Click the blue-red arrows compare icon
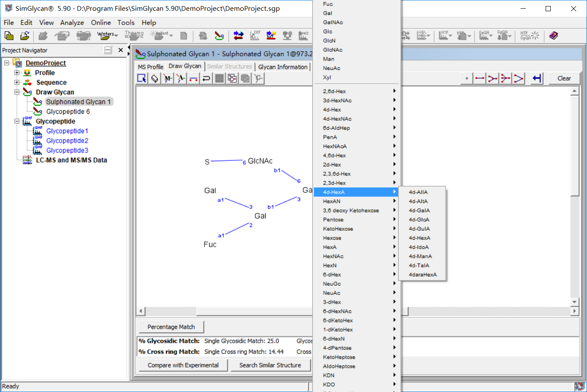The image size is (587, 392). pos(238,36)
